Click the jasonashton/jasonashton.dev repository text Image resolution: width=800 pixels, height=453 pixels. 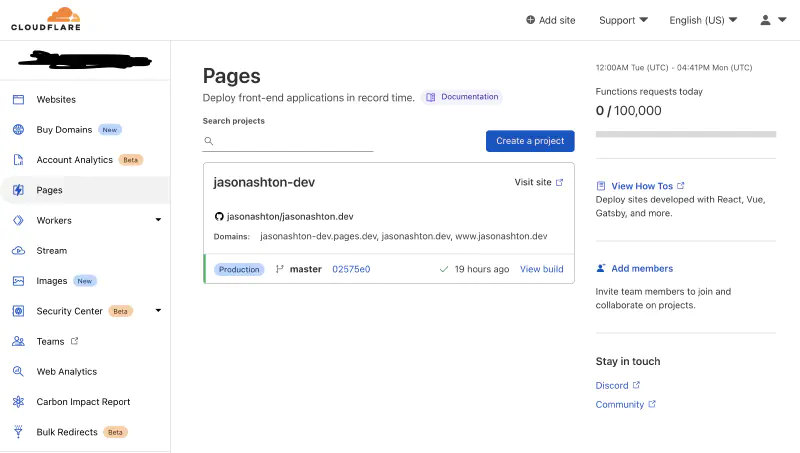[x=290, y=216]
